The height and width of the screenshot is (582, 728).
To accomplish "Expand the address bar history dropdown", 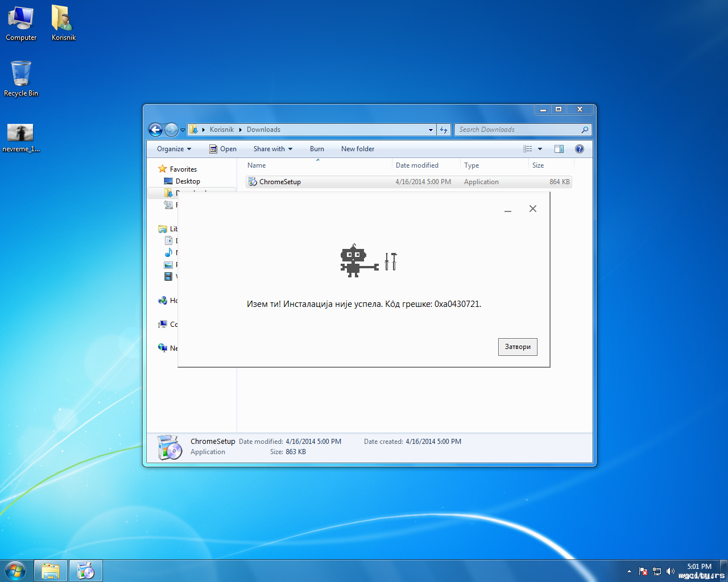I will (431, 130).
